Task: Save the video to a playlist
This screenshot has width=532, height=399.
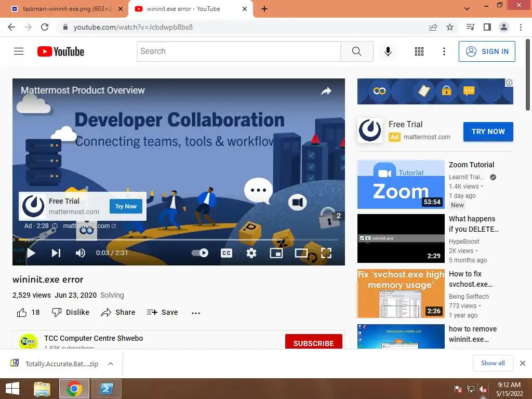Action: [x=162, y=312]
